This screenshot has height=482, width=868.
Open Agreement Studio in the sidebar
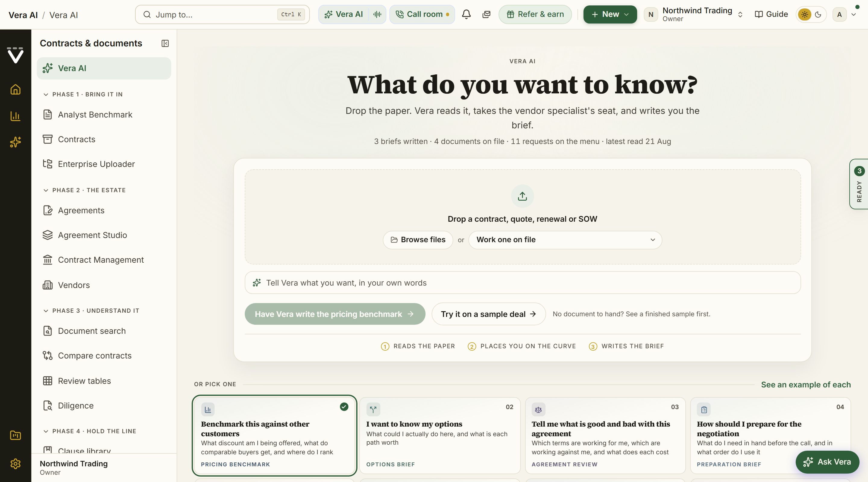[104, 235]
